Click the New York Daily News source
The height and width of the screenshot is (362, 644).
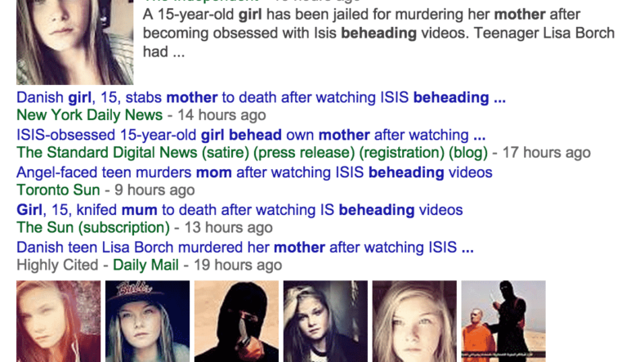pos(90,115)
